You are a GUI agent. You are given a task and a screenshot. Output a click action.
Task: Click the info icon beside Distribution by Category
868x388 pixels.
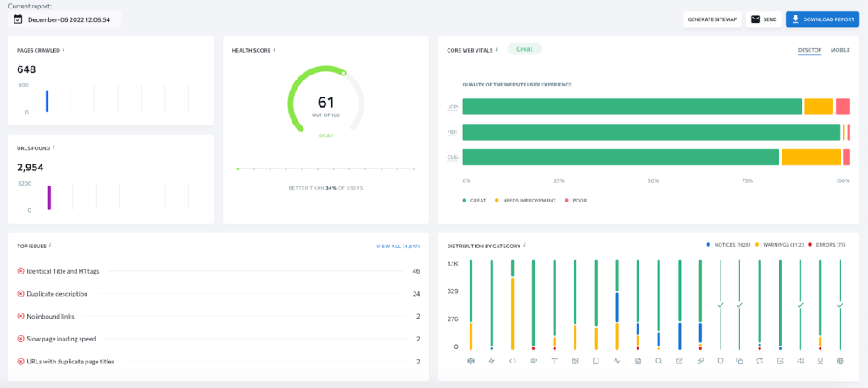click(524, 245)
